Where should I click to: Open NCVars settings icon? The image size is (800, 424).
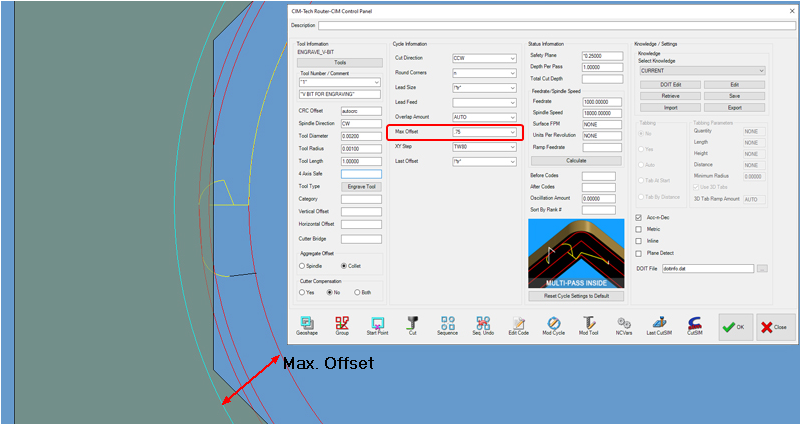(624, 324)
